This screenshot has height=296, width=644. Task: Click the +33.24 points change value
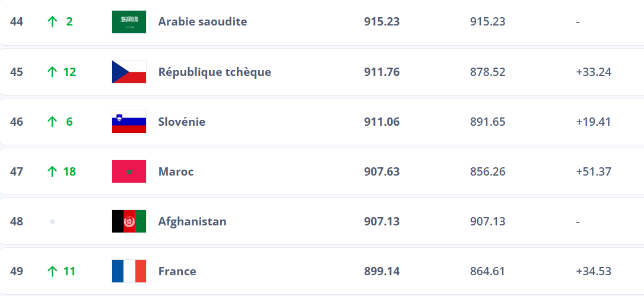[593, 72]
